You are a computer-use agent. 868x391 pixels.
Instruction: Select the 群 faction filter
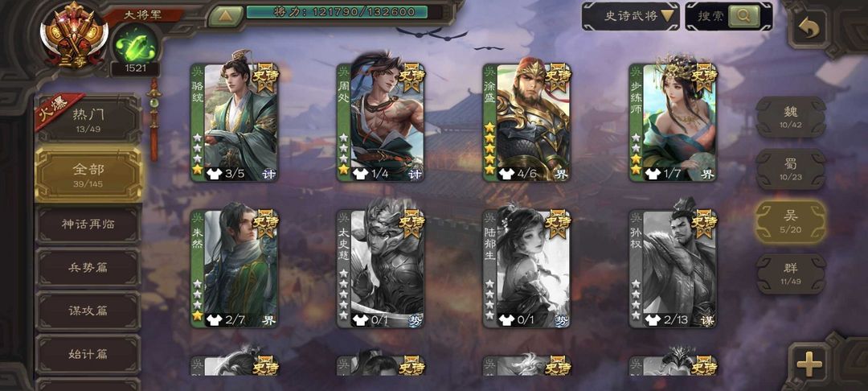pos(791,274)
